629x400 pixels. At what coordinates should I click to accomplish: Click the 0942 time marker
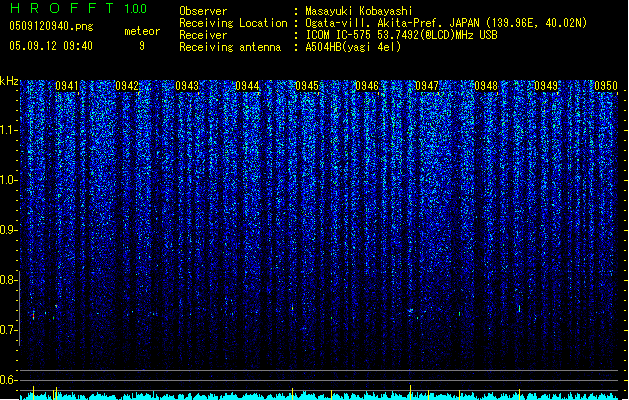(127, 86)
